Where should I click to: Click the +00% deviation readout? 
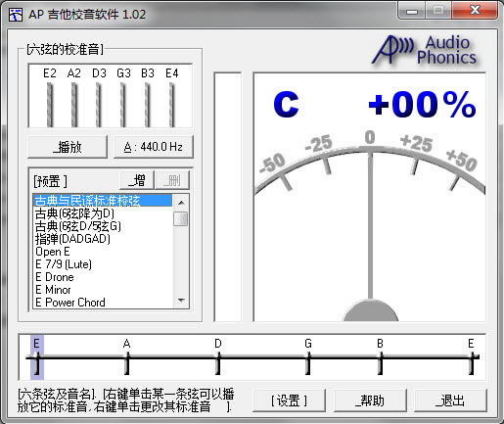pyautogui.click(x=423, y=104)
